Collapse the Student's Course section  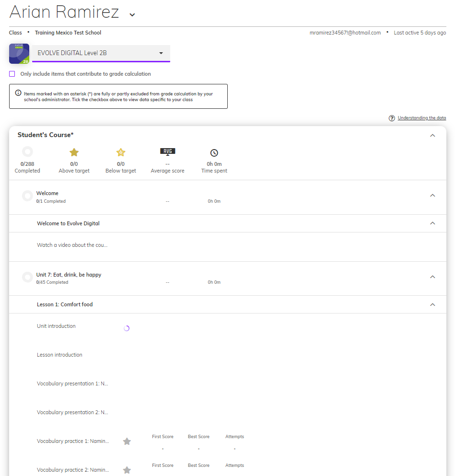click(x=432, y=135)
